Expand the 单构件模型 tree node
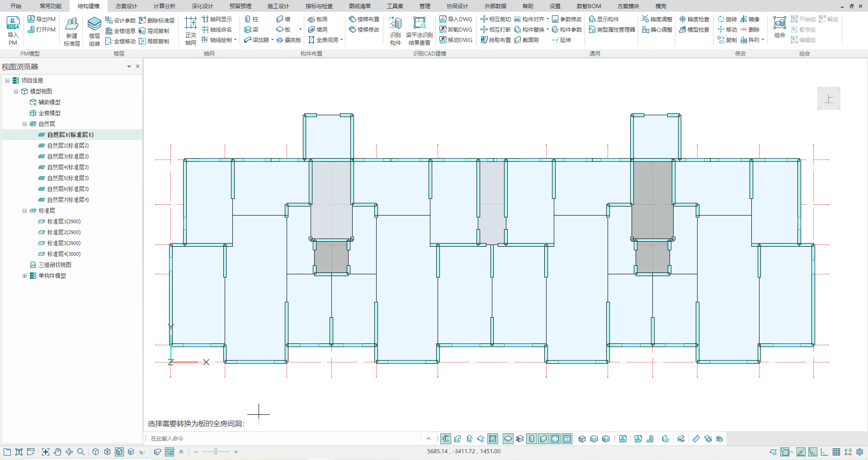The height and width of the screenshot is (460, 868). (25, 276)
